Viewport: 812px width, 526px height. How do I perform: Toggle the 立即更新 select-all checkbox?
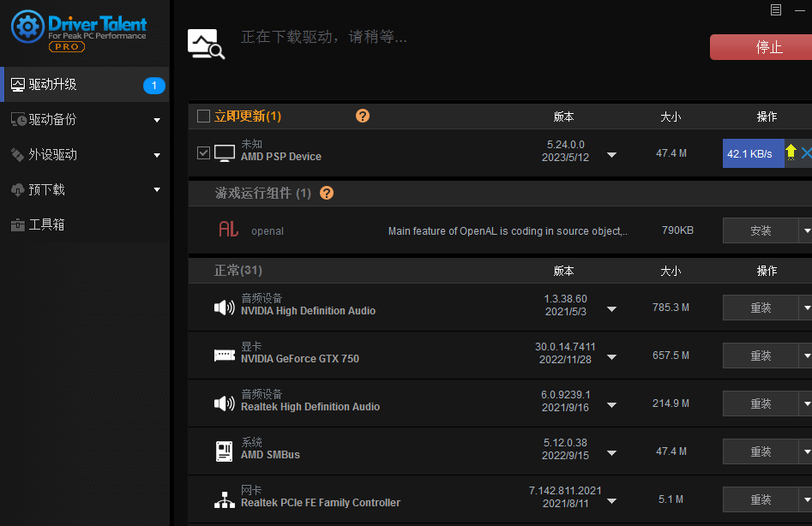tap(203, 116)
